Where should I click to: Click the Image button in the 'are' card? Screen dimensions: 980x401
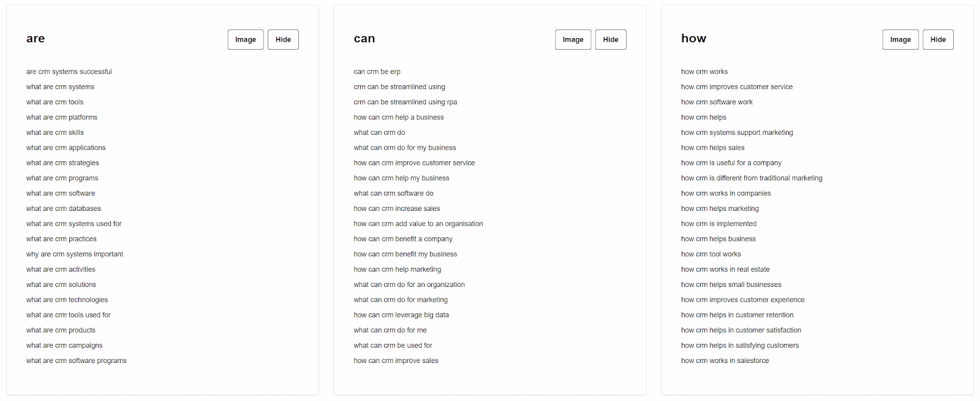tap(246, 39)
